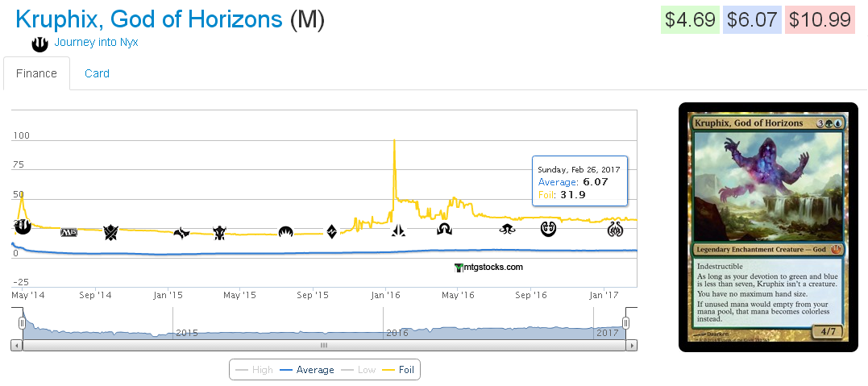Image resolution: width=868 pixels, height=386 pixels.
Task: Click the 75 y-axis label
Action: (19, 165)
